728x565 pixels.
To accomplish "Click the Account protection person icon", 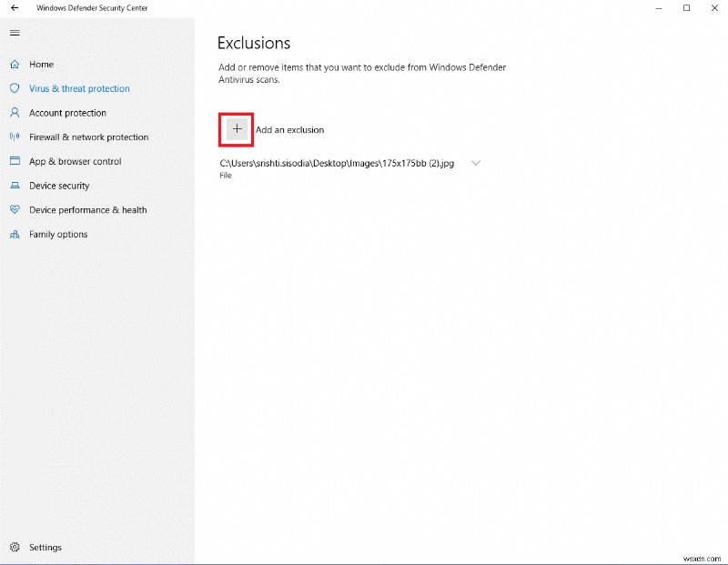I will [14, 113].
